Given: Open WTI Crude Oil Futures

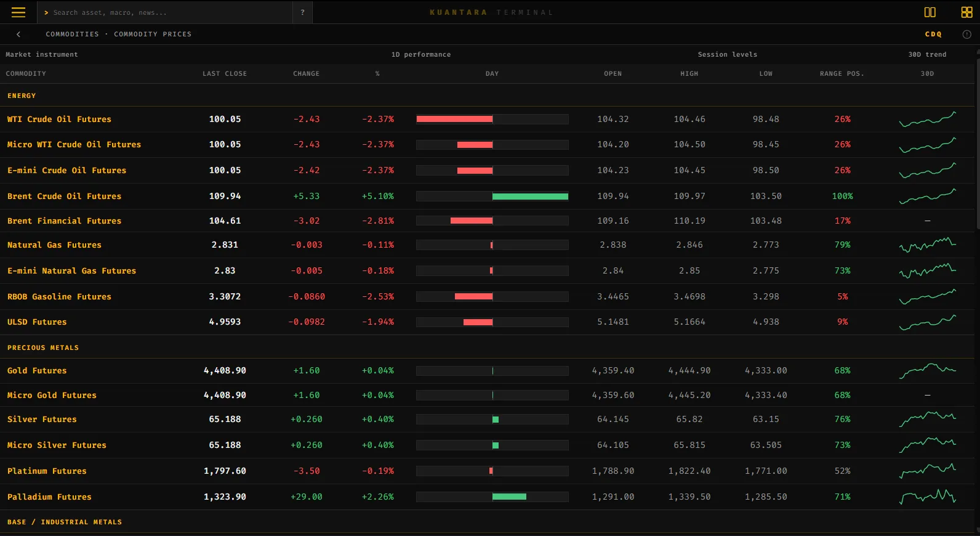Looking at the screenshot, I should click(59, 120).
